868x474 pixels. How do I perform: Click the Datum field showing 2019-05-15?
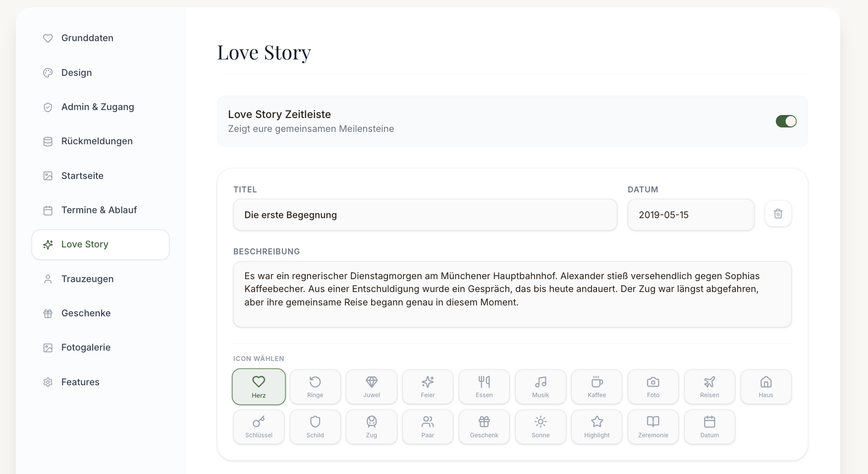(x=691, y=215)
